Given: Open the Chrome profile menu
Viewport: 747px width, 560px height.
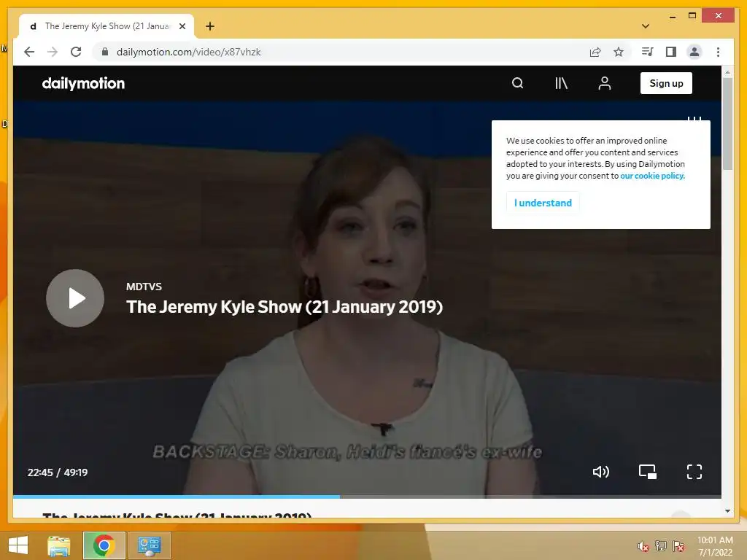Looking at the screenshot, I should [x=694, y=52].
